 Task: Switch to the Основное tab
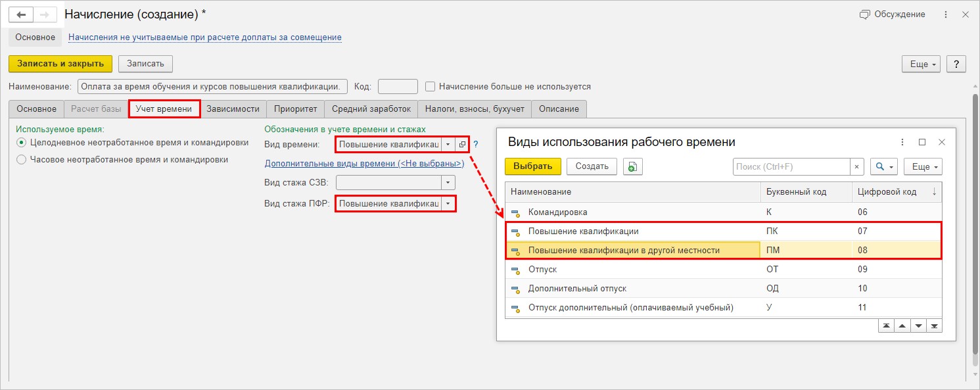tap(37, 109)
